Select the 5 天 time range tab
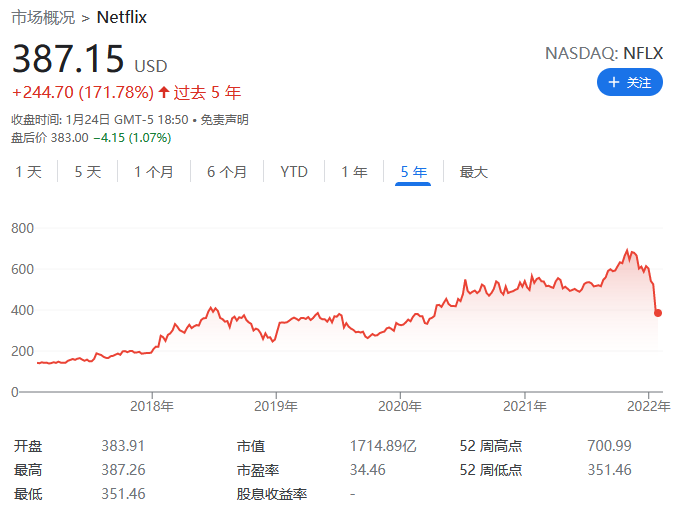 pos(88,172)
